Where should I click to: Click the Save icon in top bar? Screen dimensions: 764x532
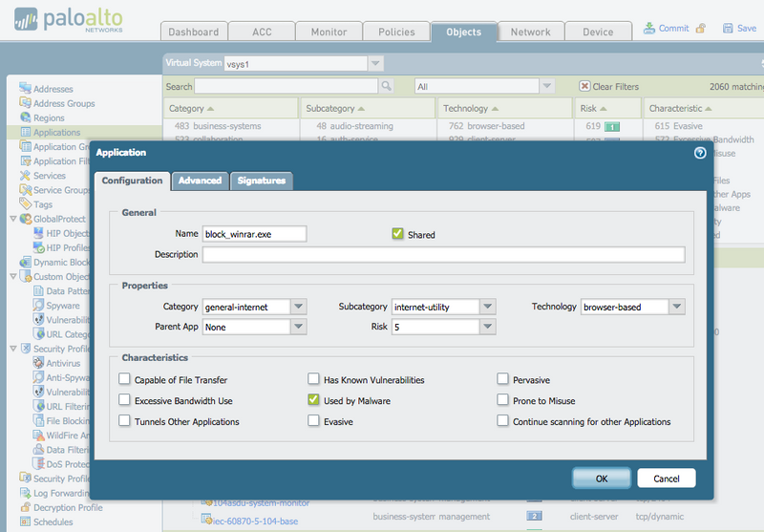pyautogui.click(x=728, y=29)
